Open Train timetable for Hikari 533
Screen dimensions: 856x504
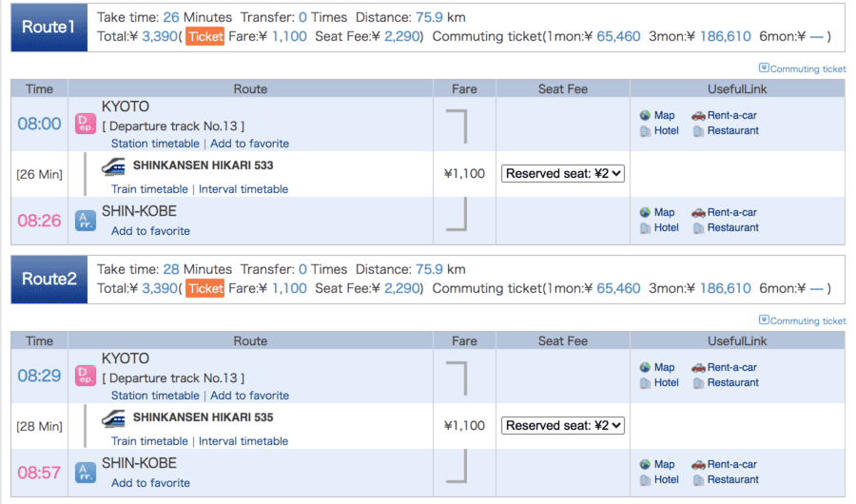click(149, 189)
